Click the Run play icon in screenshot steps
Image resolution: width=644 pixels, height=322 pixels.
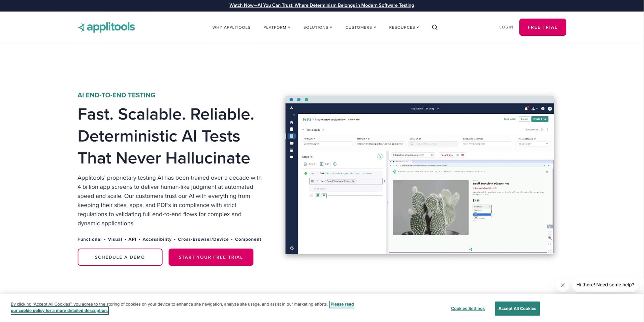(322, 164)
